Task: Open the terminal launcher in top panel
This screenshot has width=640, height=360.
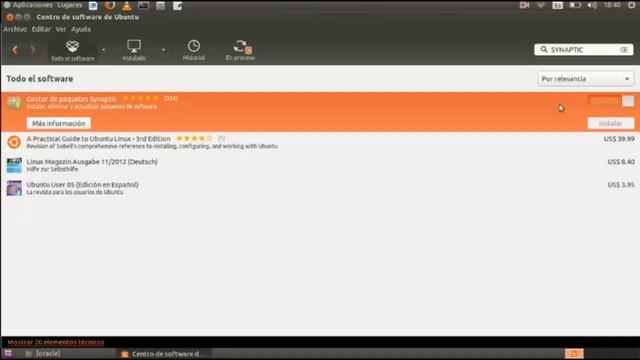Action: coord(143,6)
